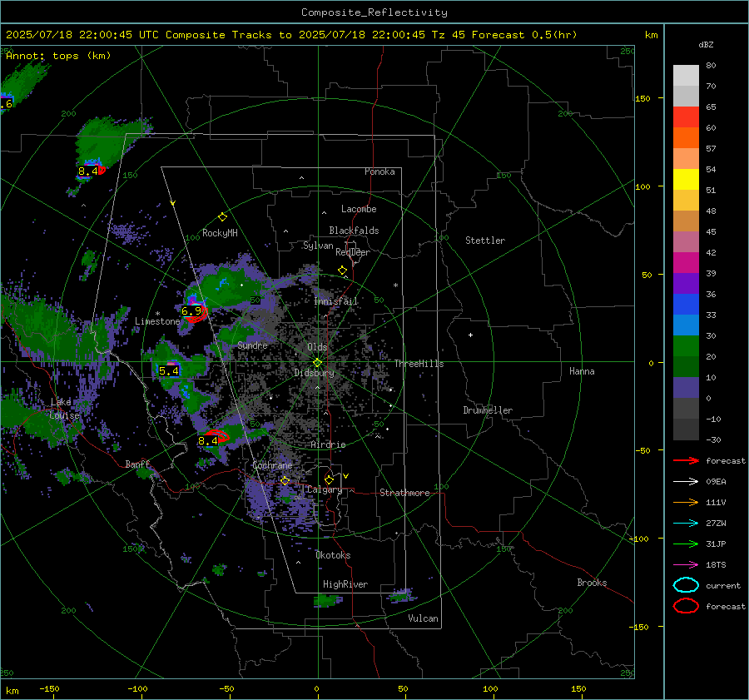Click the Didsbury town label
749x700 pixels.
point(315,373)
